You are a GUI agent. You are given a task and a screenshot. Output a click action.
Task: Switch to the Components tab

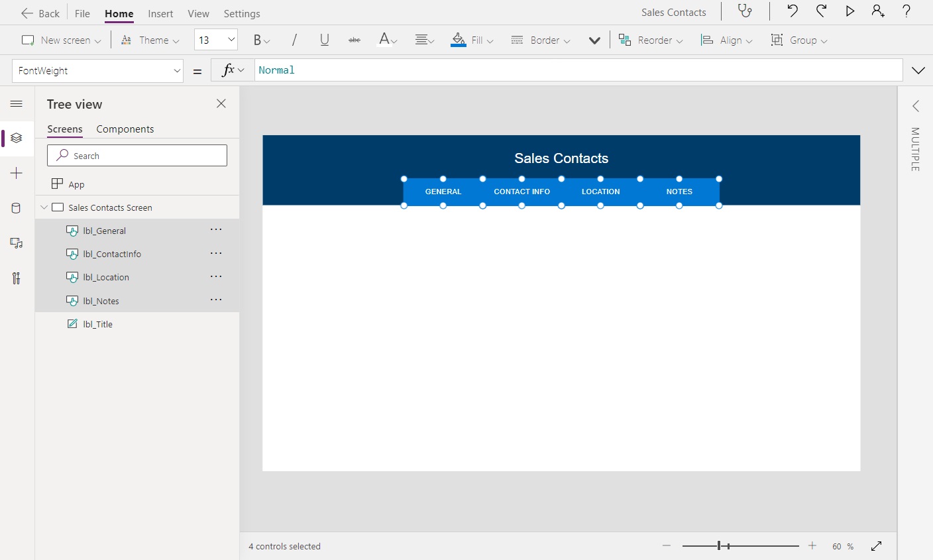coord(125,129)
